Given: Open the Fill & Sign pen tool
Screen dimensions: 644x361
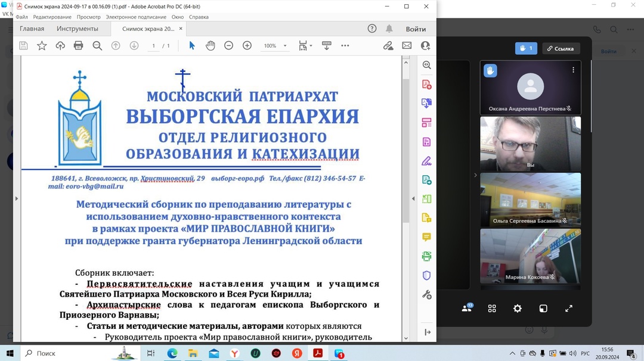Looking at the screenshot, I should pos(427,161).
